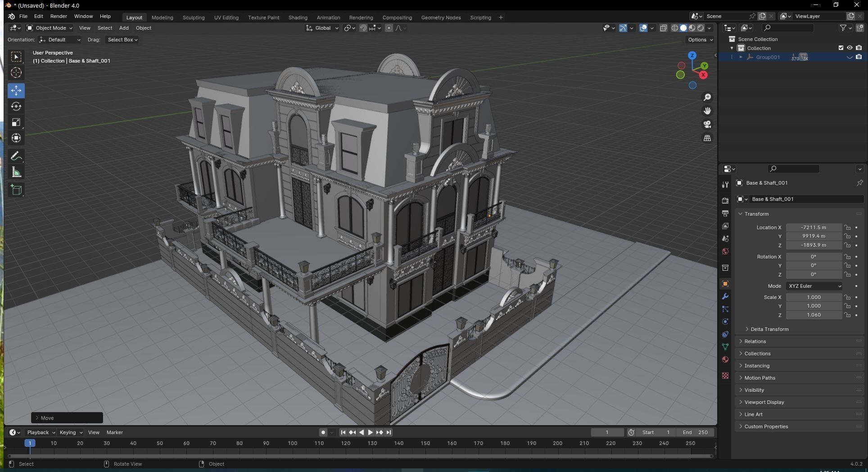The width and height of the screenshot is (868, 472).
Task: Open timeline Playback popover
Action: click(x=41, y=432)
